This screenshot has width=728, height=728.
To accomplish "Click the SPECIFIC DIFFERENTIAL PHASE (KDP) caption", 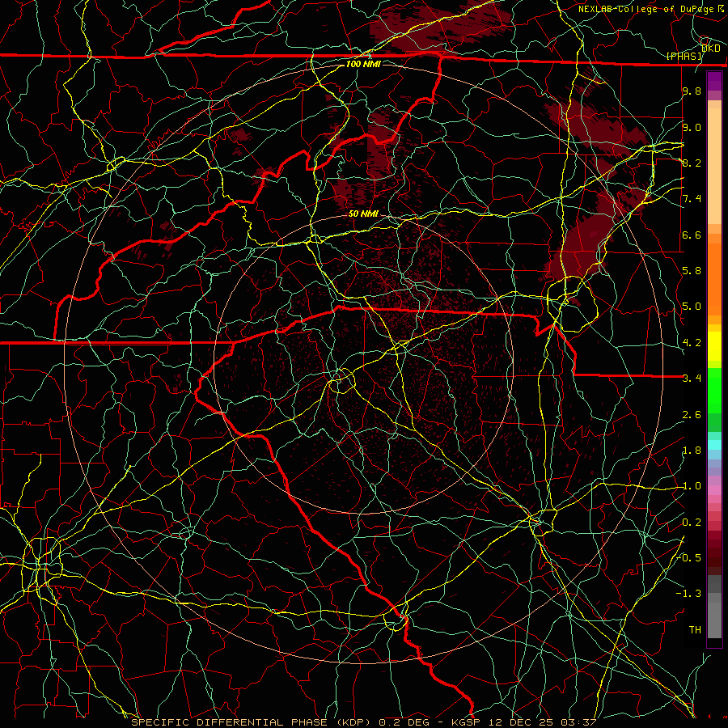I will tap(251, 722).
